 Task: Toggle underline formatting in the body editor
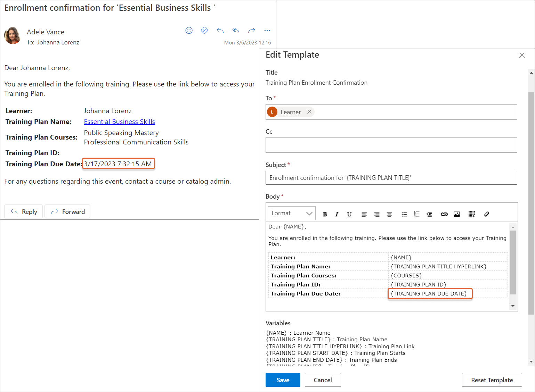tap(349, 214)
